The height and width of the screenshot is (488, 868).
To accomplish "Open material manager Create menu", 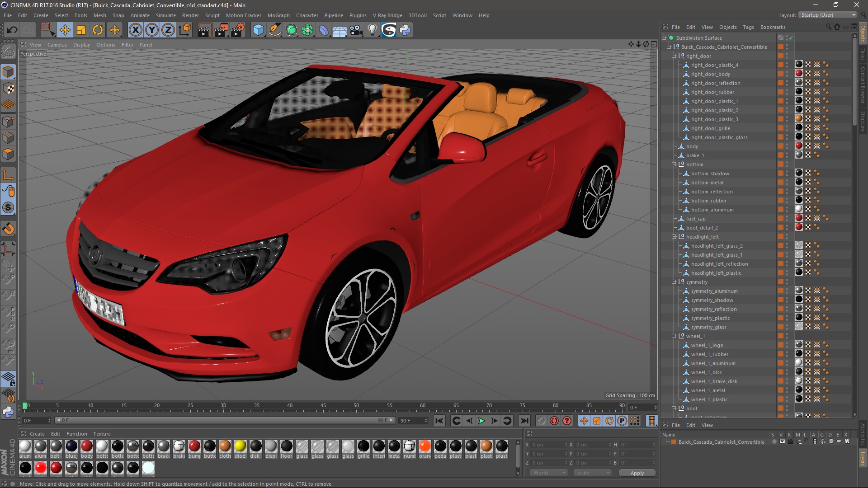I will pos(37,434).
